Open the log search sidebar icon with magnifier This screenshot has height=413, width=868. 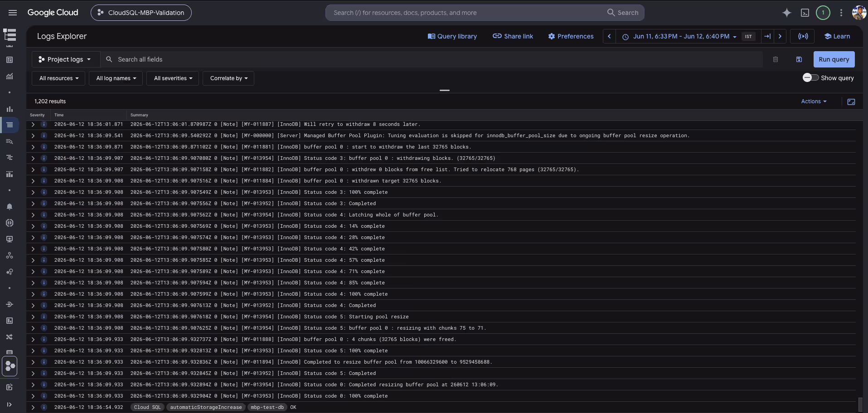point(10,141)
